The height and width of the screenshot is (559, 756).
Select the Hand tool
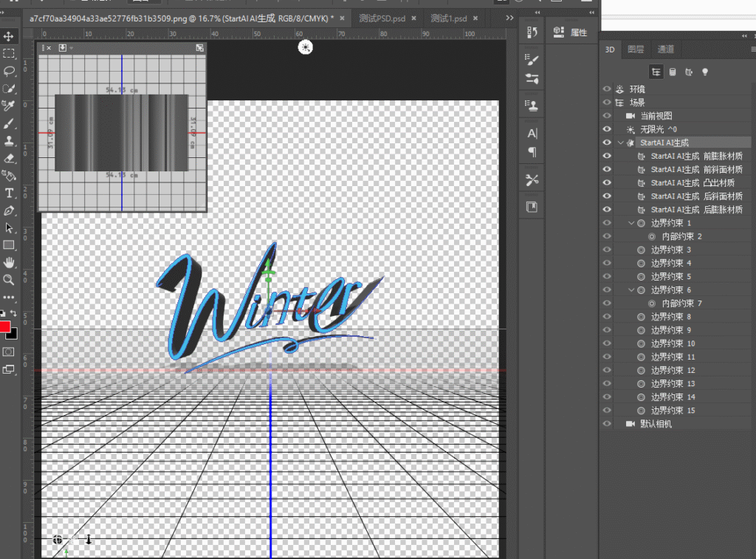[9, 262]
